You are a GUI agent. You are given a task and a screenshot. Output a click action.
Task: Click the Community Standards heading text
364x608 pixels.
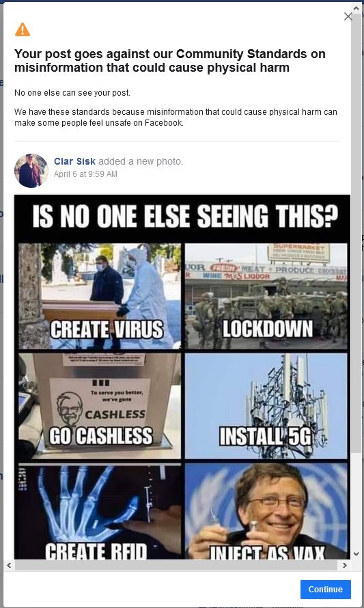(170, 61)
